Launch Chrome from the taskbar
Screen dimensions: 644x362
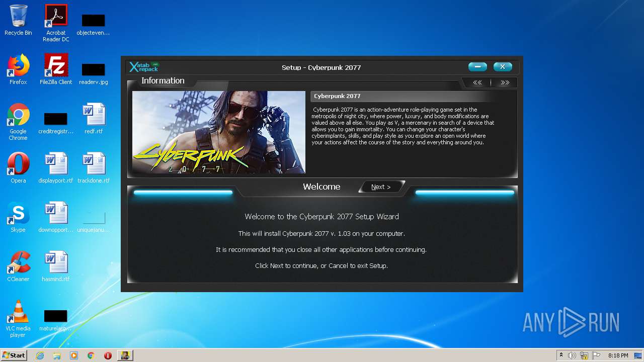click(91, 355)
